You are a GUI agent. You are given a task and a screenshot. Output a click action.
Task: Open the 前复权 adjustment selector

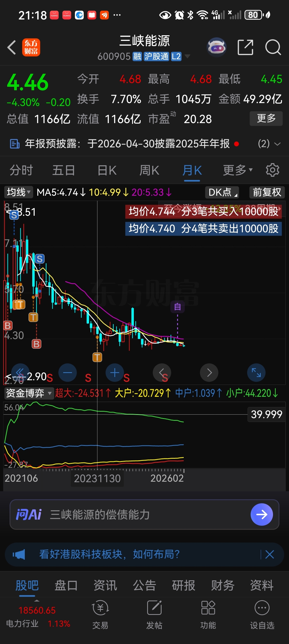267,192
